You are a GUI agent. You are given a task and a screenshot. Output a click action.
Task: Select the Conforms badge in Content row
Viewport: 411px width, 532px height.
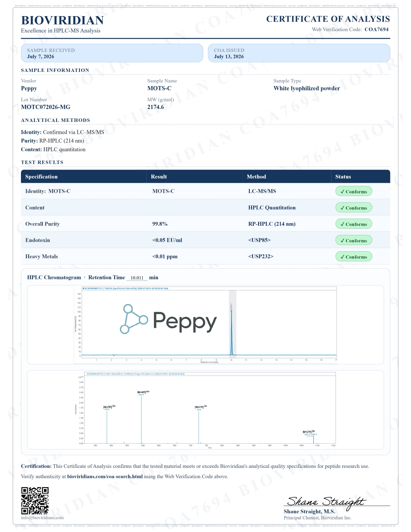[354, 208]
